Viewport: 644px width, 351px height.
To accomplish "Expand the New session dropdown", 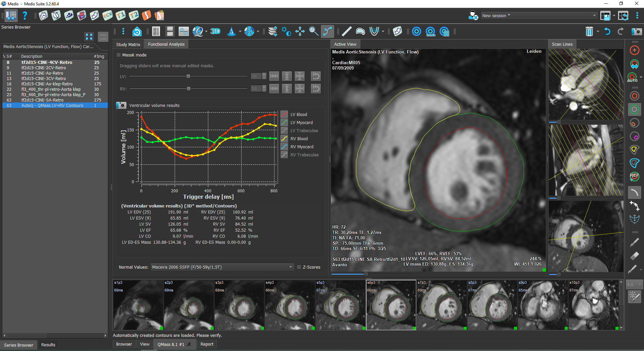I will click(594, 16).
